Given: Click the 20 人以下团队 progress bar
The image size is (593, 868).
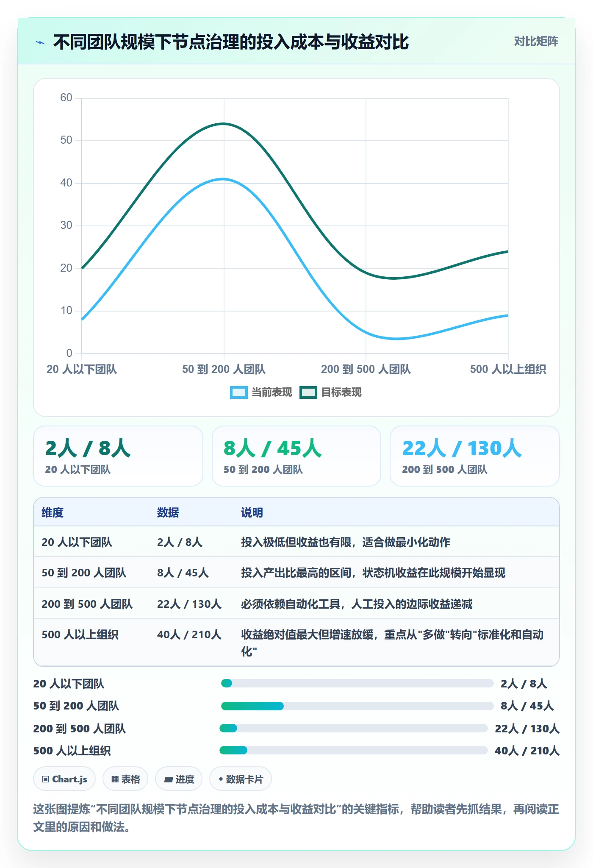Looking at the screenshot, I should click(357, 683).
